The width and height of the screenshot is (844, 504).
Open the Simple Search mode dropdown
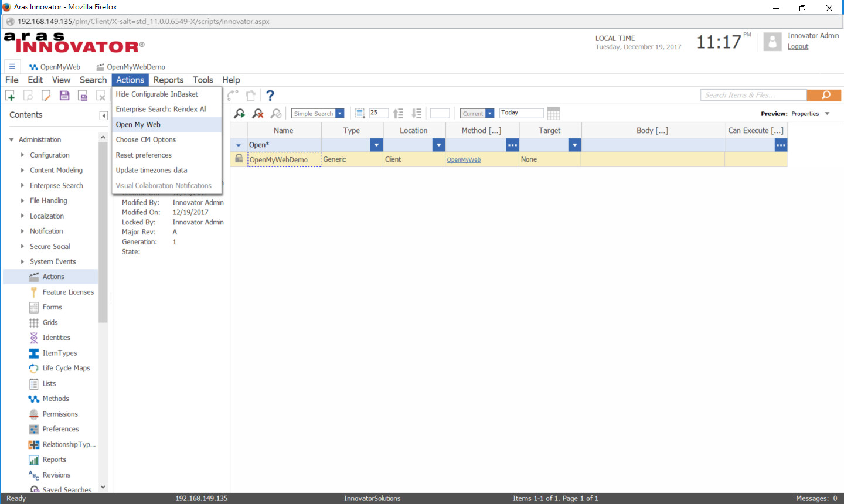[x=339, y=114]
